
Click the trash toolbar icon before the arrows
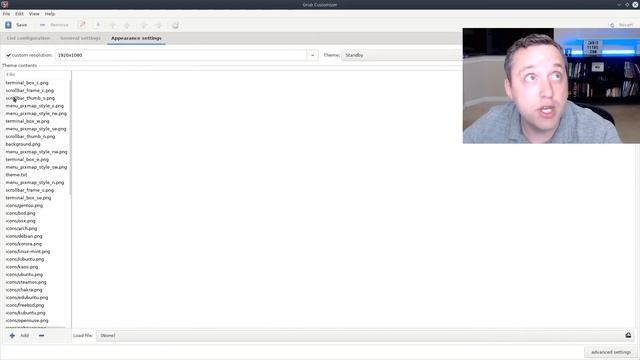pos(98,25)
